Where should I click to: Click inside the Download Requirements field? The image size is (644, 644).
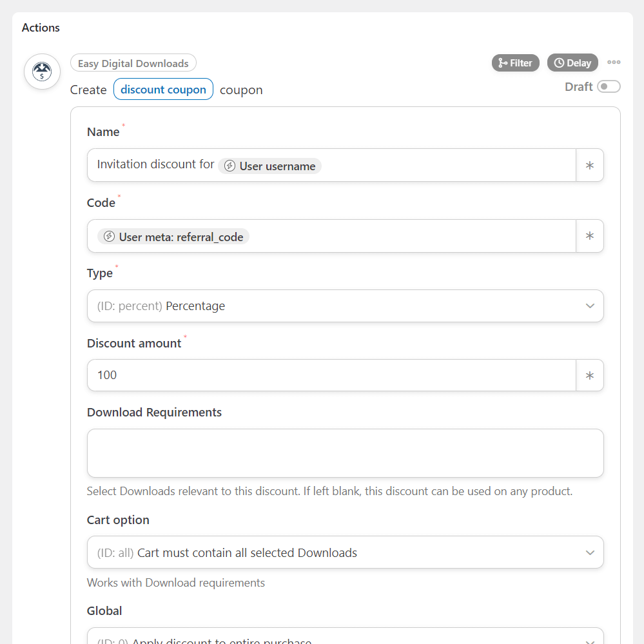coord(346,453)
